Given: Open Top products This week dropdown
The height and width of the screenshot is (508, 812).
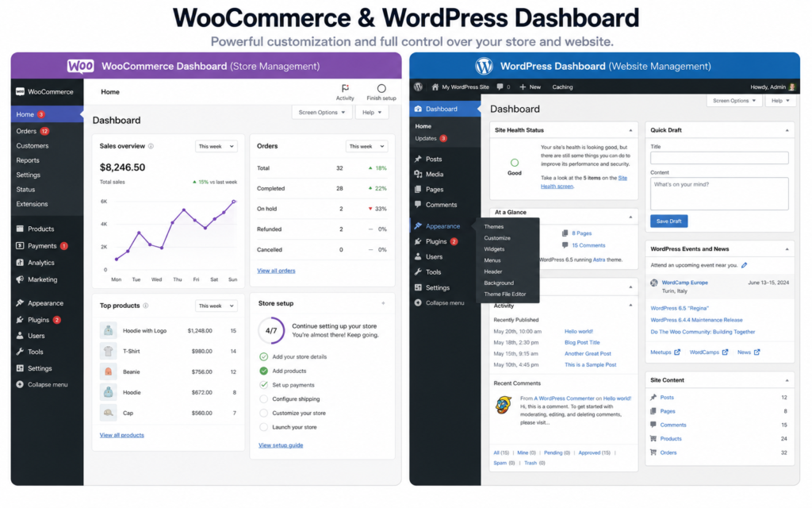Looking at the screenshot, I should pyautogui.click(x=216, y=306).
